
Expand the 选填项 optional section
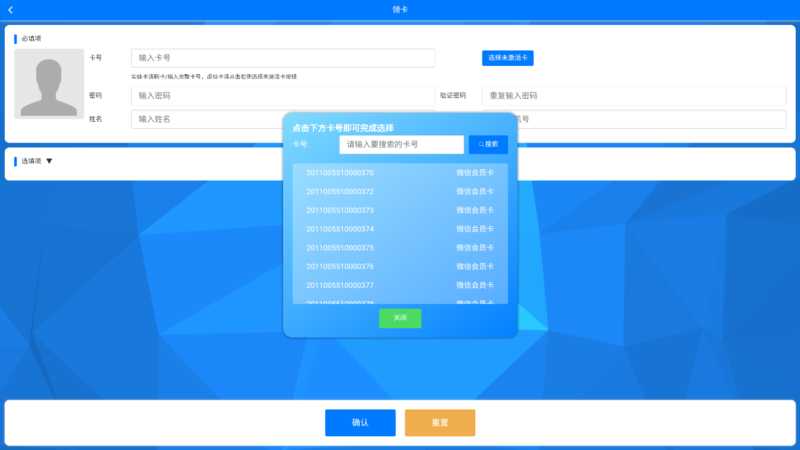pos(49,161)
